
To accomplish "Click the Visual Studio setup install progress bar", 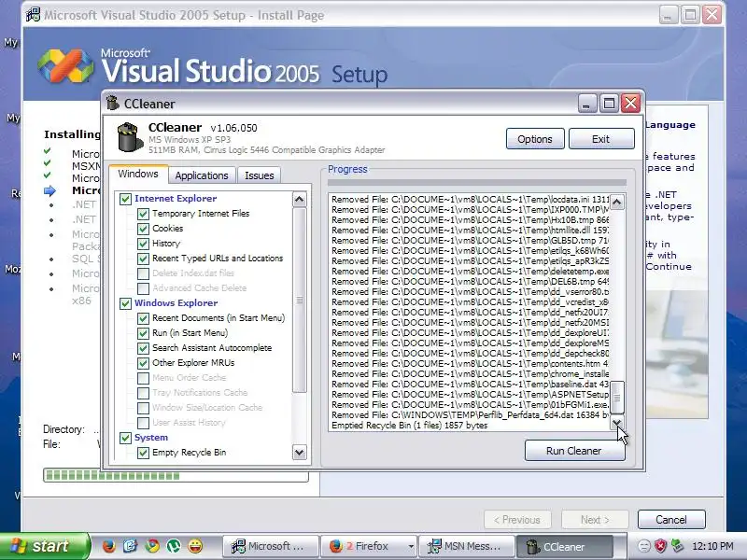I will click(x=176, y=476).
